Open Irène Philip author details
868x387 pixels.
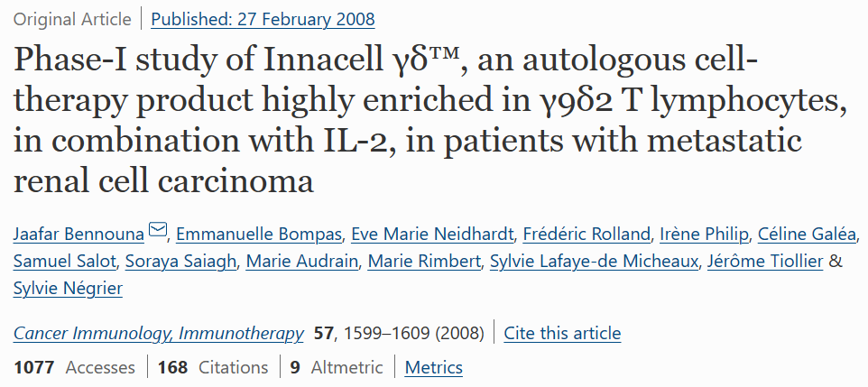point(704,235)
